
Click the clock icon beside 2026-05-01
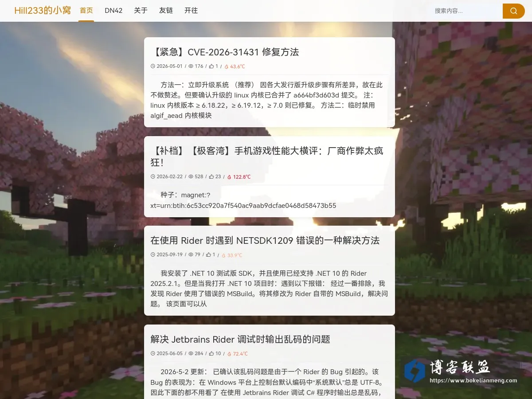pos(153,66)
